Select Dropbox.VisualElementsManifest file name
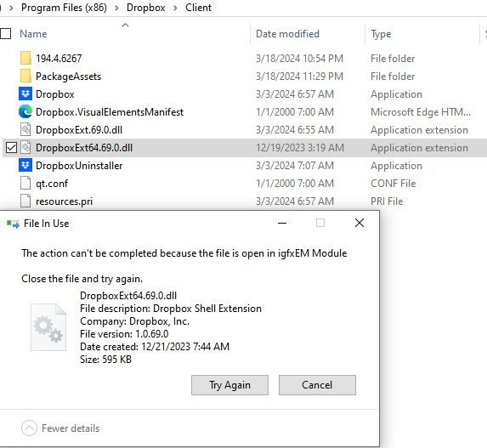Image resolution: width=487 pixels, height=448 pixels. (110, 112)
